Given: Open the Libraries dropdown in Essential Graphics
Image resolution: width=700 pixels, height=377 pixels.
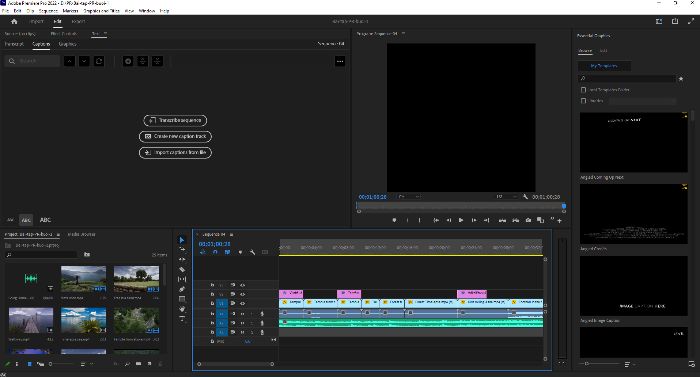Looking at the screenshot, I should 642,101.
